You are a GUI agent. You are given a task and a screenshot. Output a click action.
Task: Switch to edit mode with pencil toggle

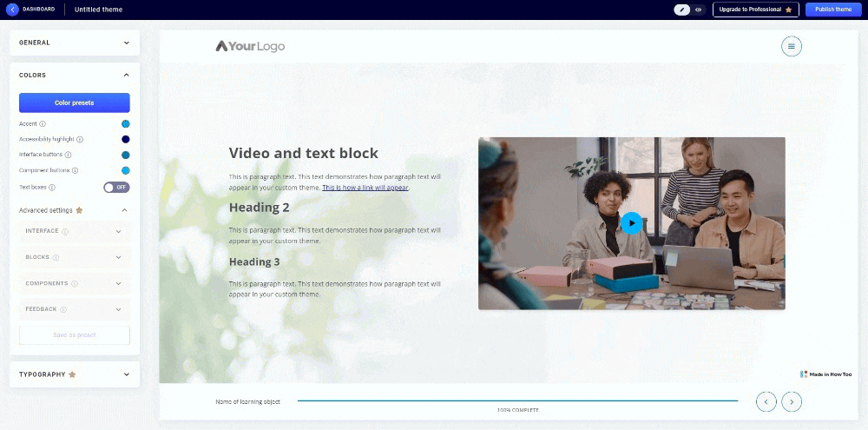coord(683,10)
